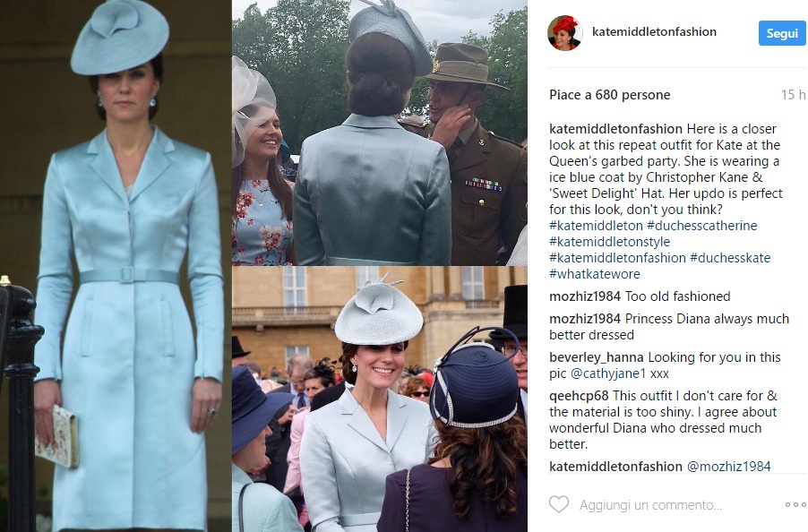Click the heart like icon
The image size is (808, 532).
[x=559, y=504]
